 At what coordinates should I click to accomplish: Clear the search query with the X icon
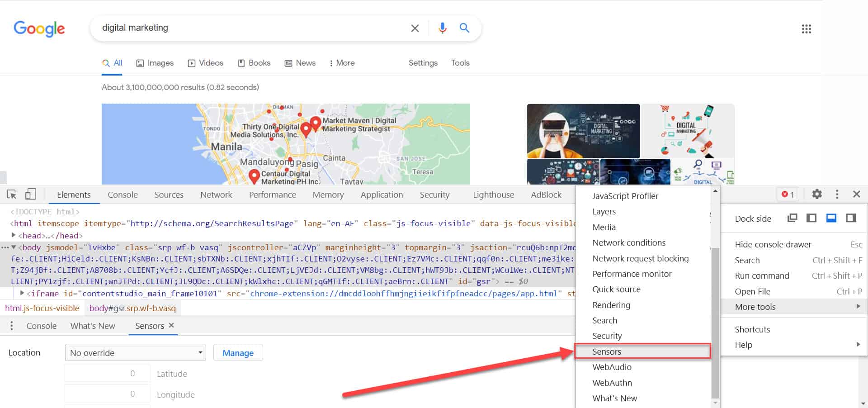click(415, 28)
